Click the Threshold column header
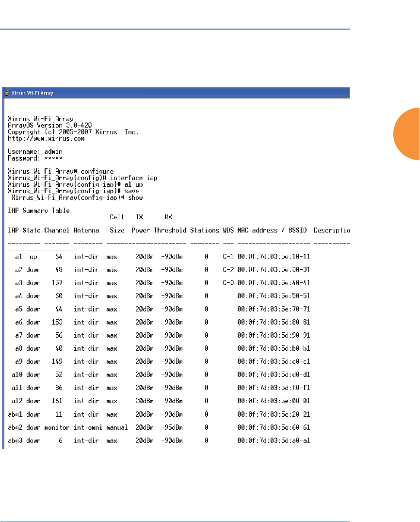This screenshot has width=420, height=522. [x=170, y=230]
